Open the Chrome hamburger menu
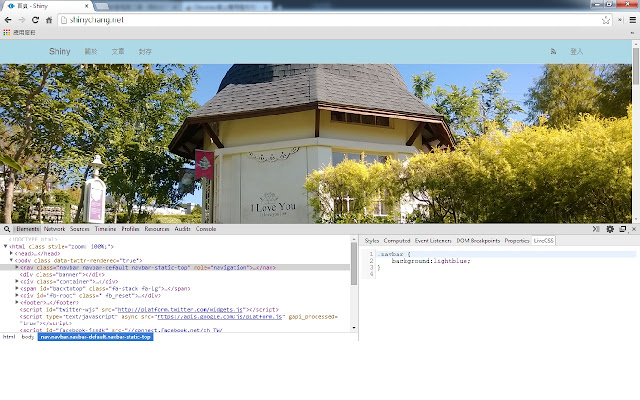640x400 pixels. point(633,20)
